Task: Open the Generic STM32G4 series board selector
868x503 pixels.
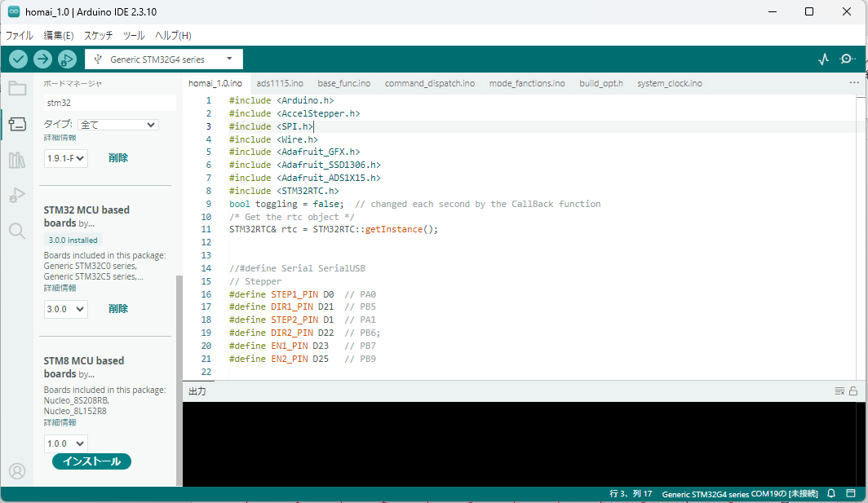Action: (164, 60)
